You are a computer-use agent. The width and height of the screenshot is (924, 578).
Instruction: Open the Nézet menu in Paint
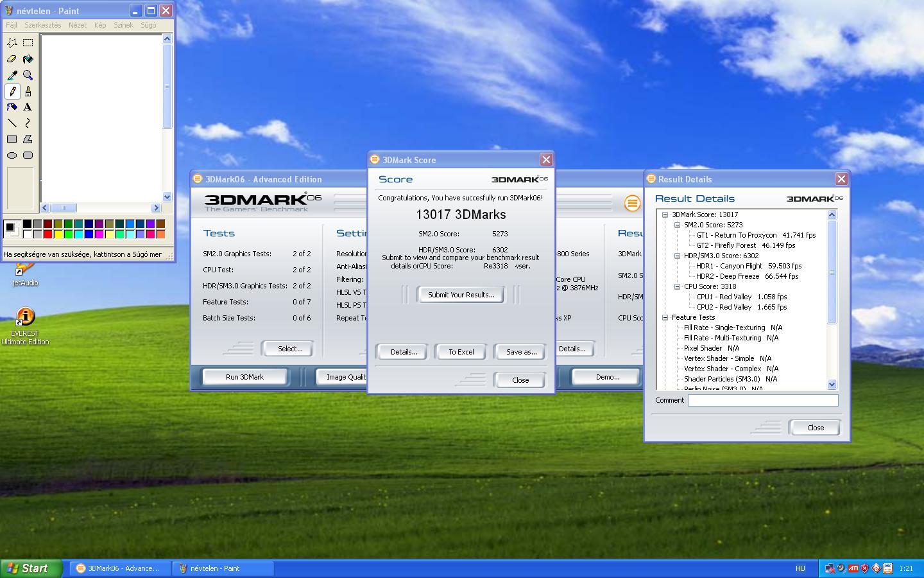[78, 25]
